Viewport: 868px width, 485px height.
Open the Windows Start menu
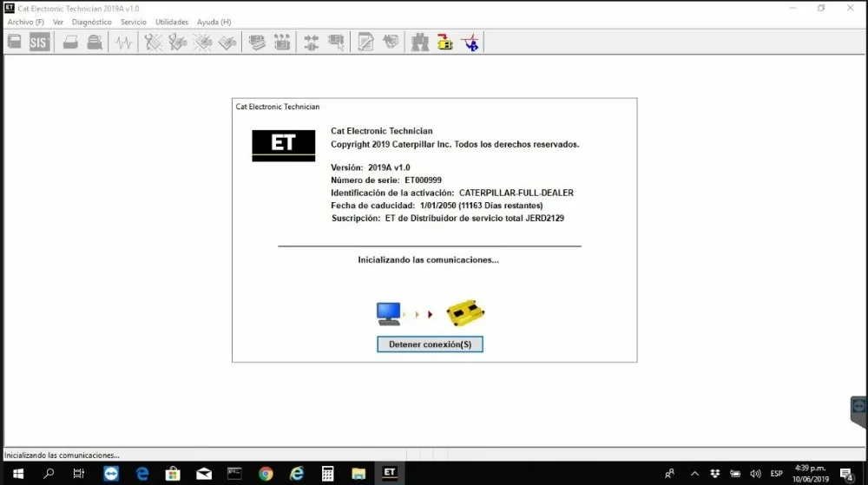point(17,474)
